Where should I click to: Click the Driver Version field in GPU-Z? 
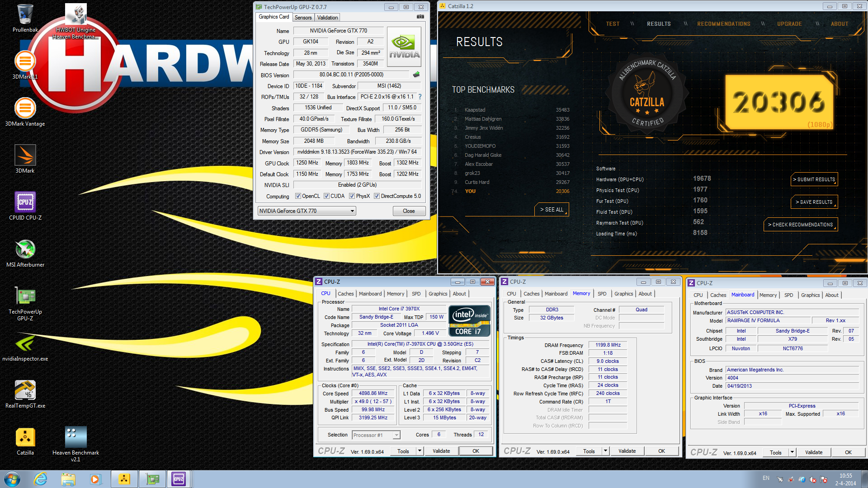coord(357,152)
